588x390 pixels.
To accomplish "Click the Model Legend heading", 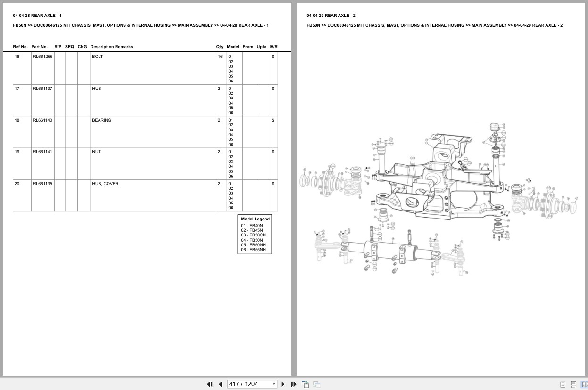I will pyautogui.click(x=256, y=219).
